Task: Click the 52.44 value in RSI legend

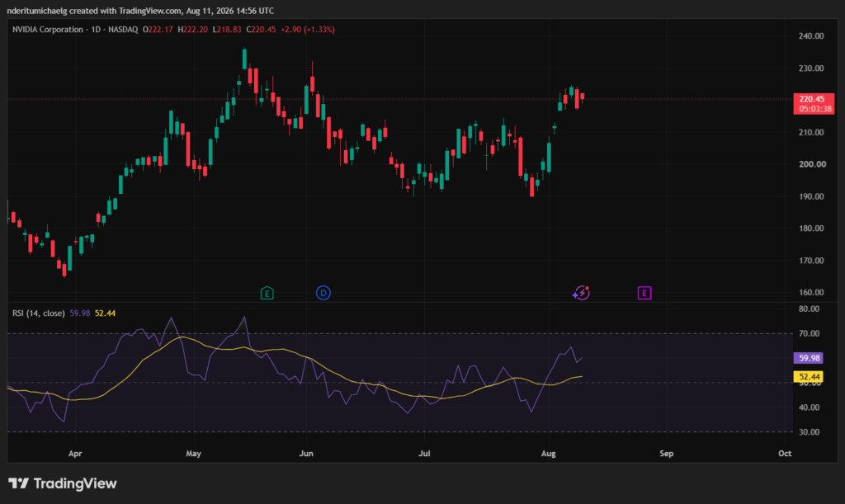Action: coord(105,313)
